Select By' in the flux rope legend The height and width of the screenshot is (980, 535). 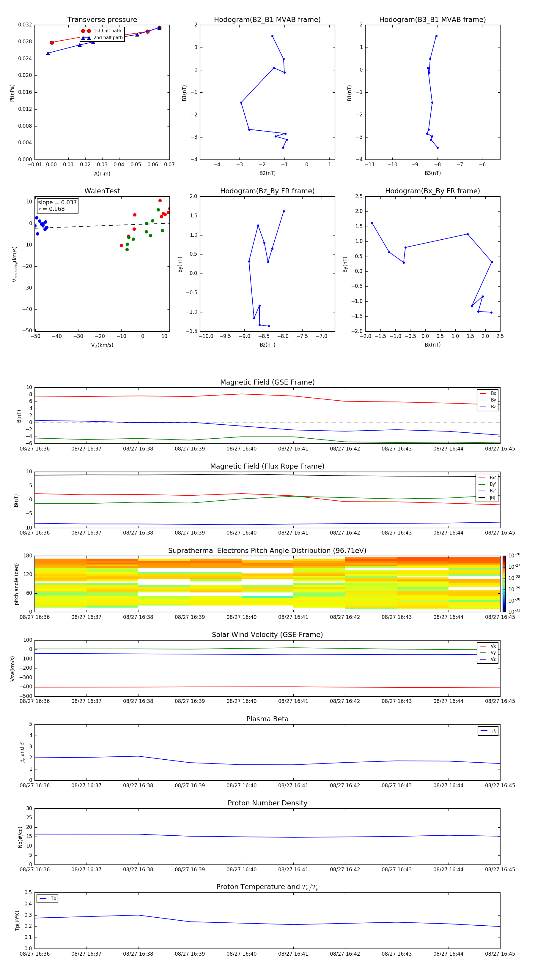coord(487,484)
